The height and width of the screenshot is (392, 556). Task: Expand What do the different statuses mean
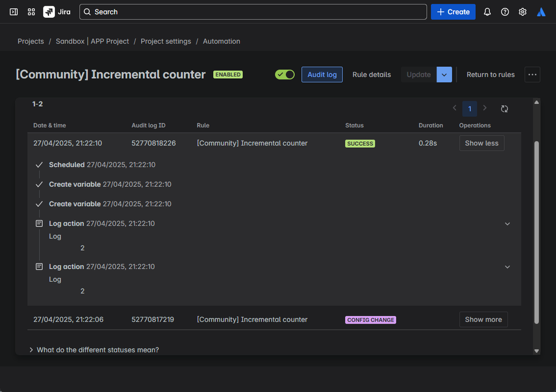point(94,350)
